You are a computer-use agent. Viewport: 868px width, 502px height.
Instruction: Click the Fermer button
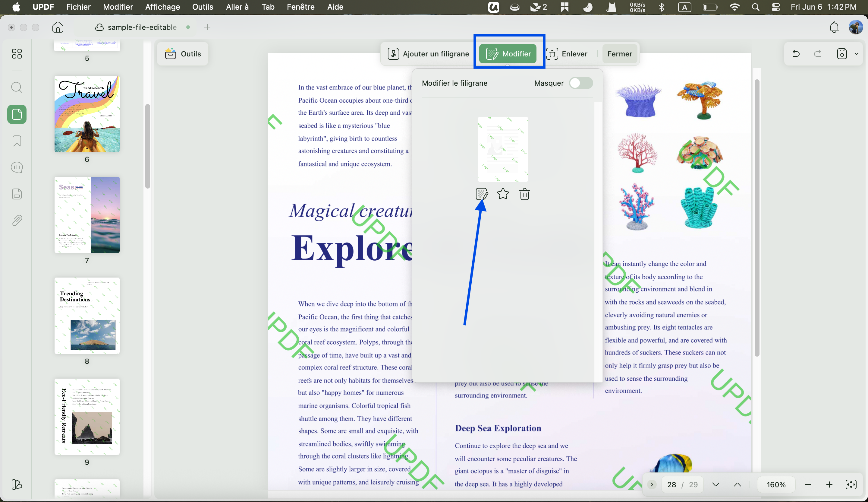[620, 54]
